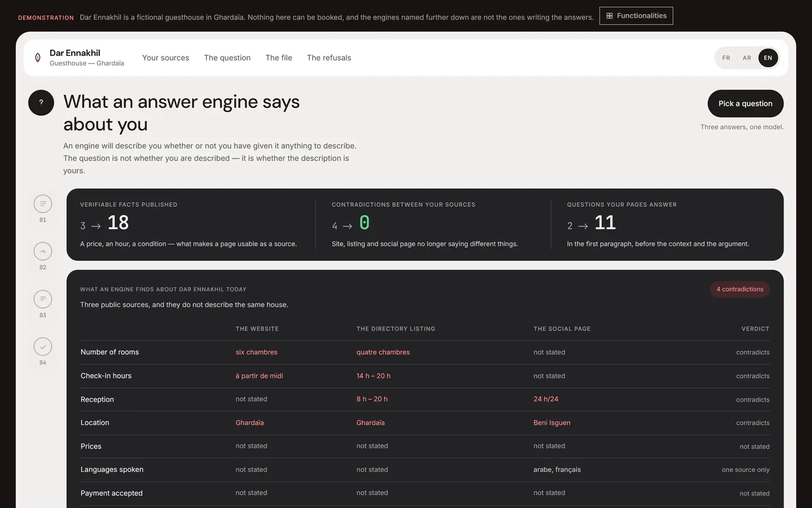Click the Verifiable facts published stat 18
Image resolution: width=812 pixels, height=508 pixels.
118,223
